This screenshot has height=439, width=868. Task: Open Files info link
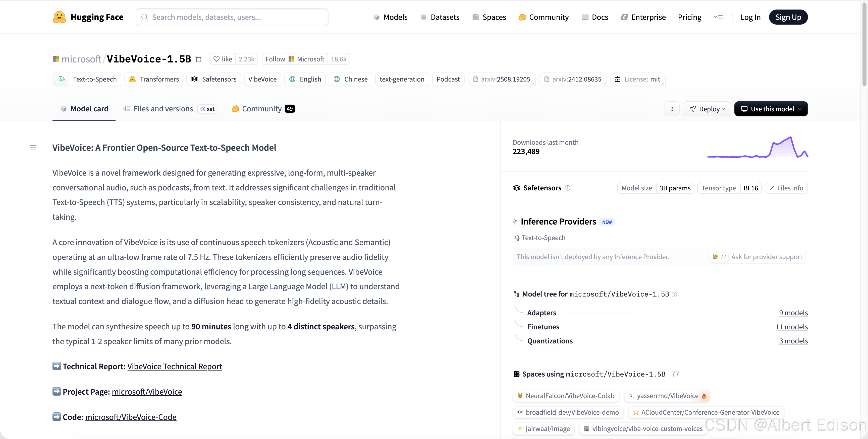pyautogui.click(x=786, y=188)
